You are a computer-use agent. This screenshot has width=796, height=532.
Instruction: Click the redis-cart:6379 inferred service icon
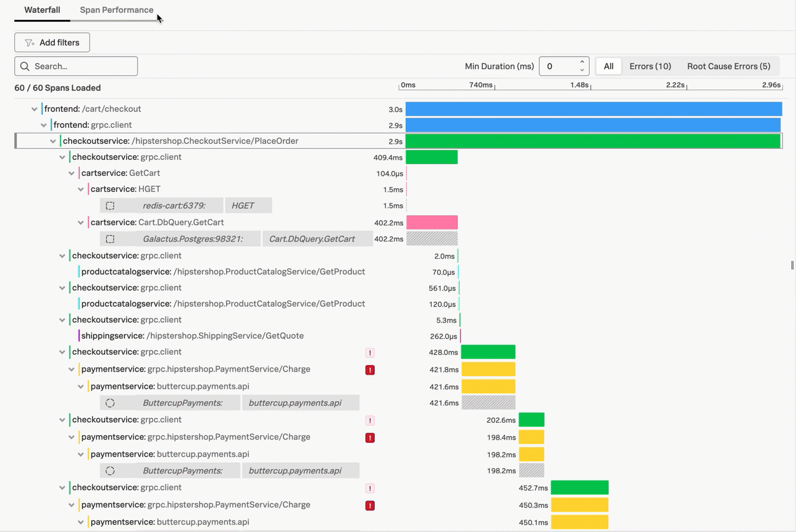(110, 206)
